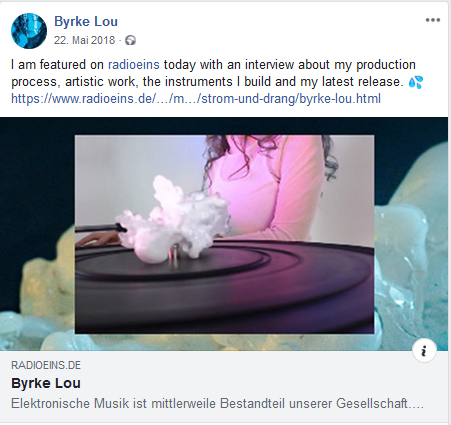Click the post text about production process
The width and height of the screenshot is (451, 425).
(x=213, y=73)
